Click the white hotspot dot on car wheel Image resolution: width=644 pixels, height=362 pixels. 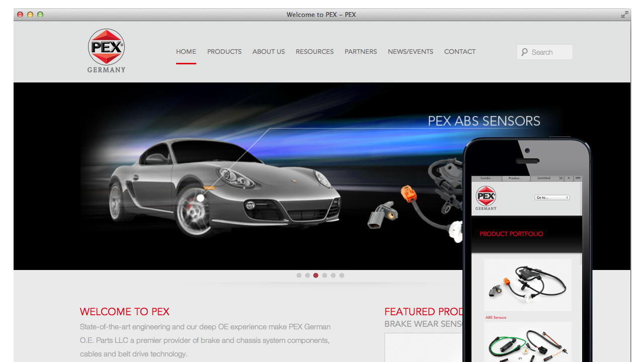200,198
